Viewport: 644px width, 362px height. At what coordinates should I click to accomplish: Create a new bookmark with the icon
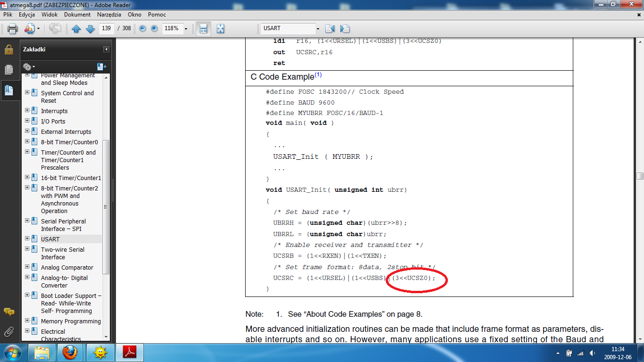pos(101,66)
